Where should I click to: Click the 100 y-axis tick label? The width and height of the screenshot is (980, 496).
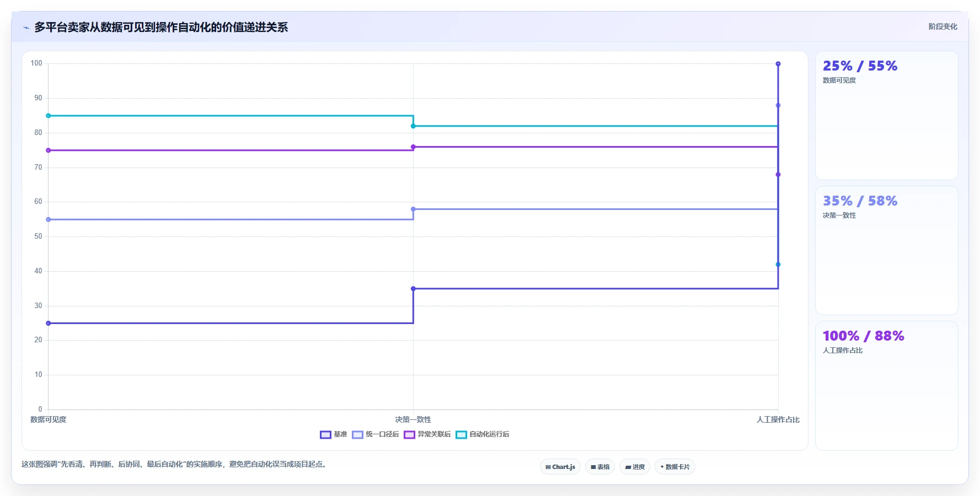(36, 63)
